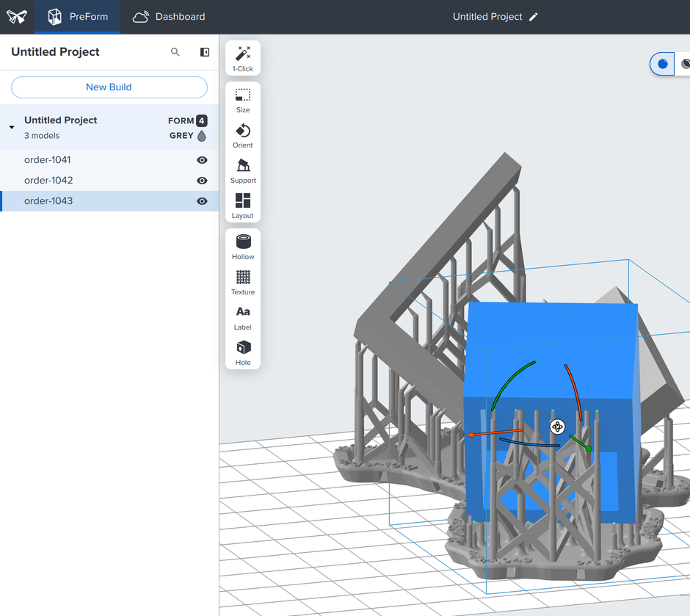The image size is (690, 616).
Task: Hide model order-1042
Action: tap(202, 181)
